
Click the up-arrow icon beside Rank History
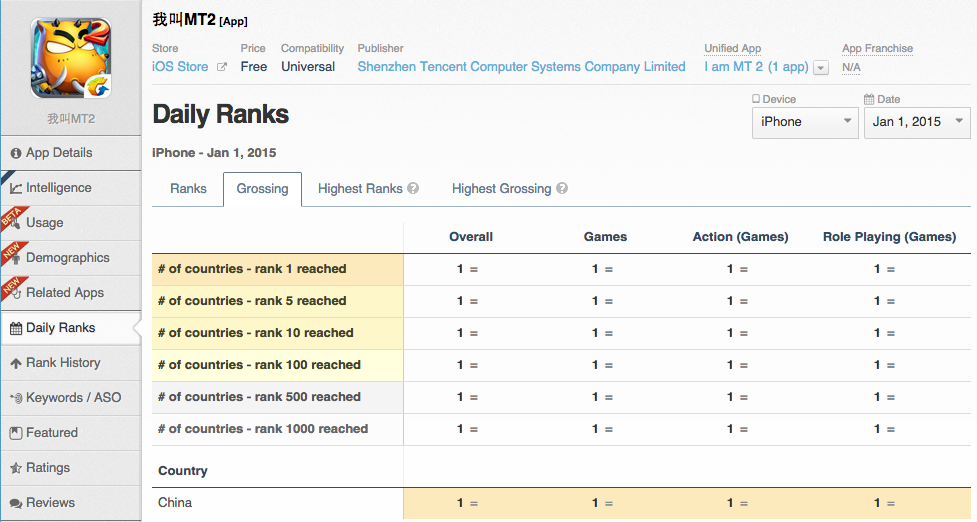pos(16,363)
